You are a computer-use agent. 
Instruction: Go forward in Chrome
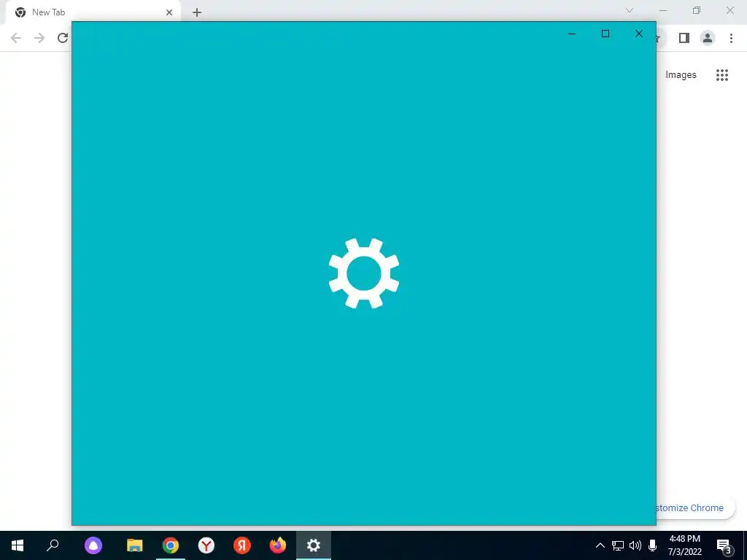[x=39, y=38]
